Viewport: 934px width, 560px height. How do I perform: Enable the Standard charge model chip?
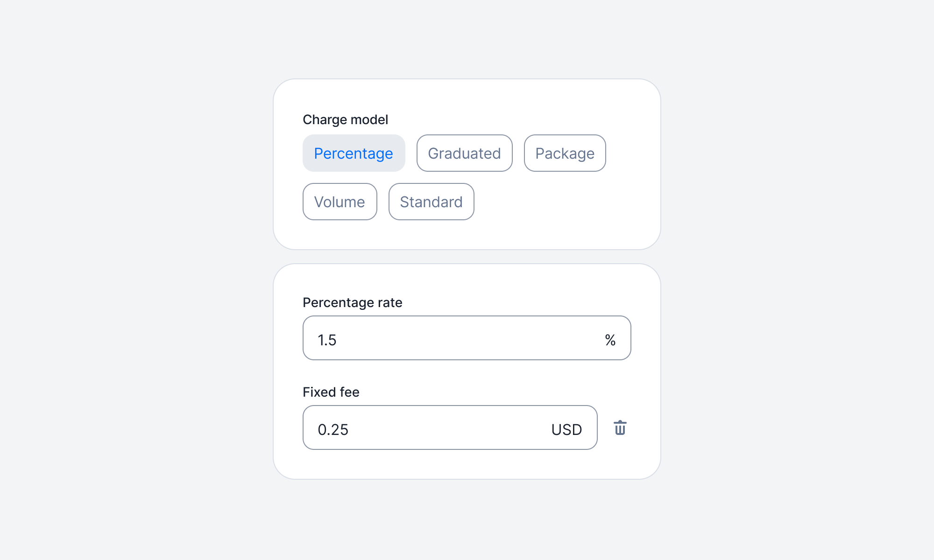click(431, 202)
